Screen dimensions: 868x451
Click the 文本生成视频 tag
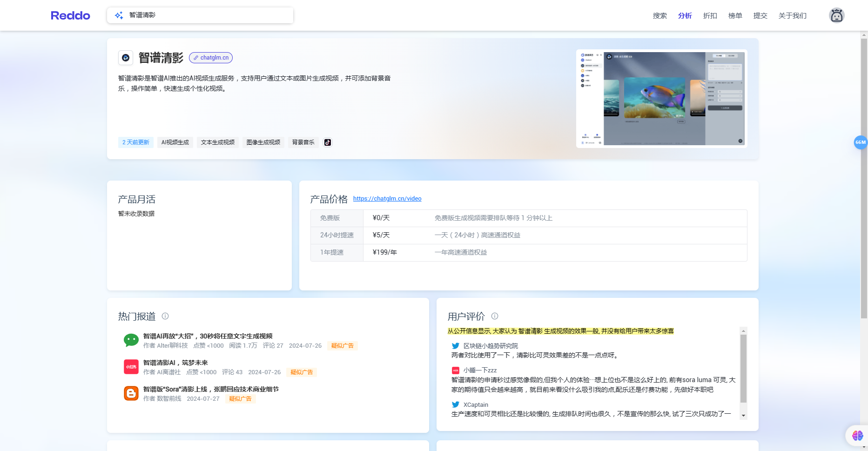point(218,142)
